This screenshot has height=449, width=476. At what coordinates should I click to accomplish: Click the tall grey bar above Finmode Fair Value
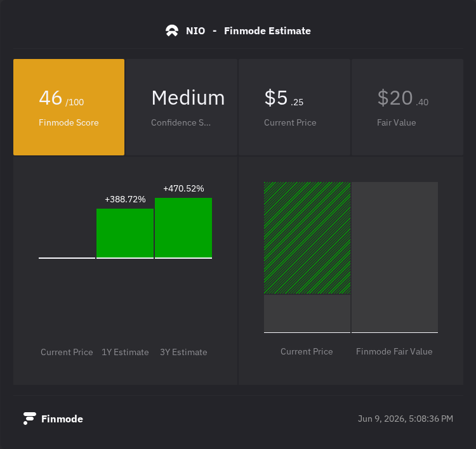click(x=395, y=257)
